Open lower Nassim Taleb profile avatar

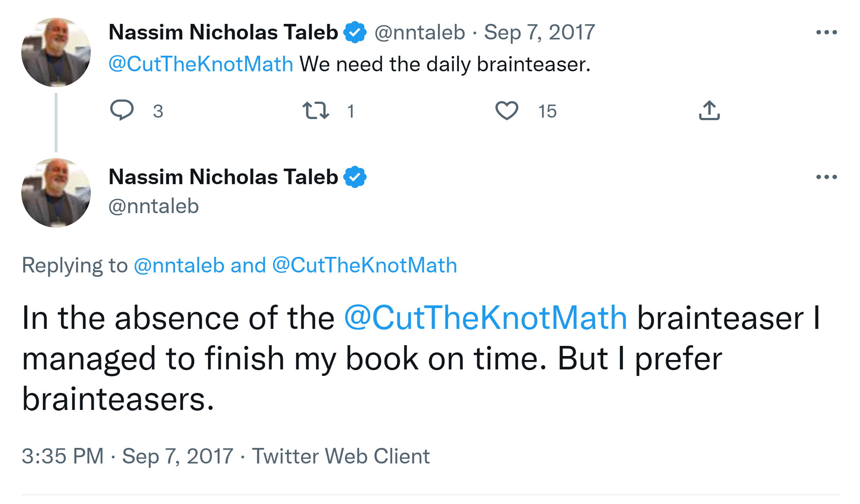click(56, 193)
